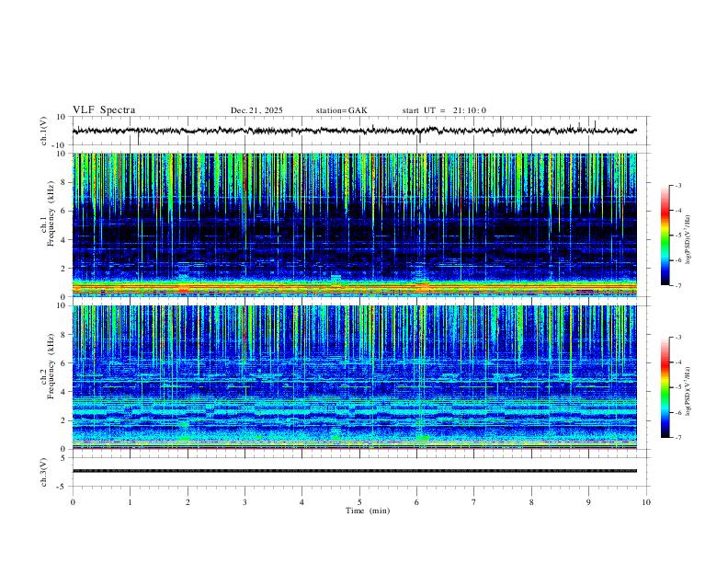Click the "-3" label on ch.2 color scale

coord(678,338)
